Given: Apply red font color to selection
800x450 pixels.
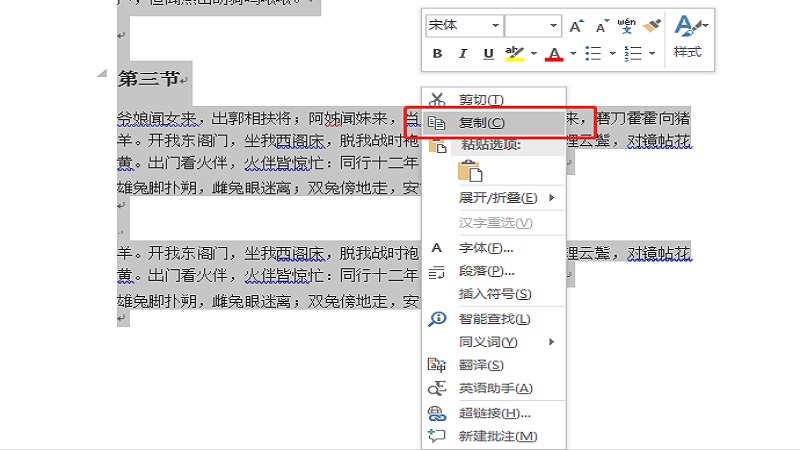Looking at the screenshot, I should tap(554, 54).
